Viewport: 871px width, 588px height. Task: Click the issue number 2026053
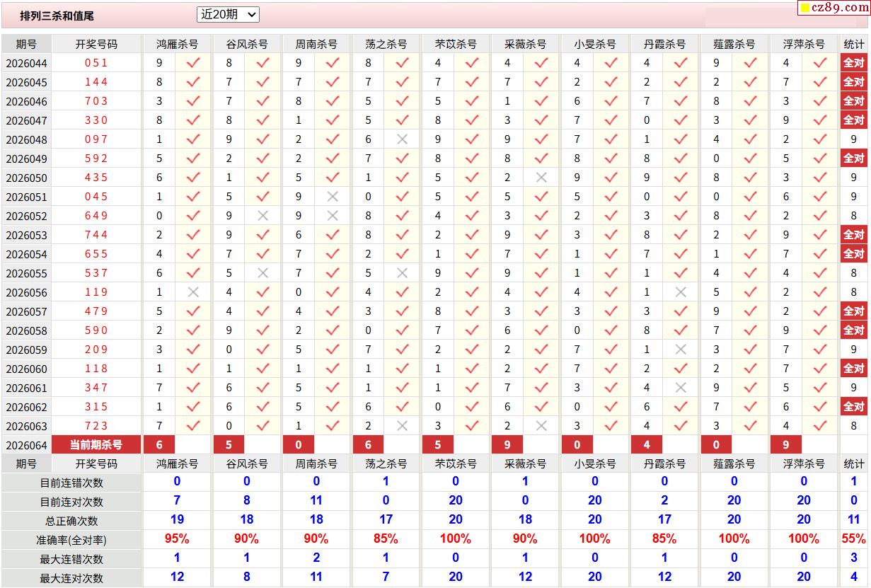27,236
